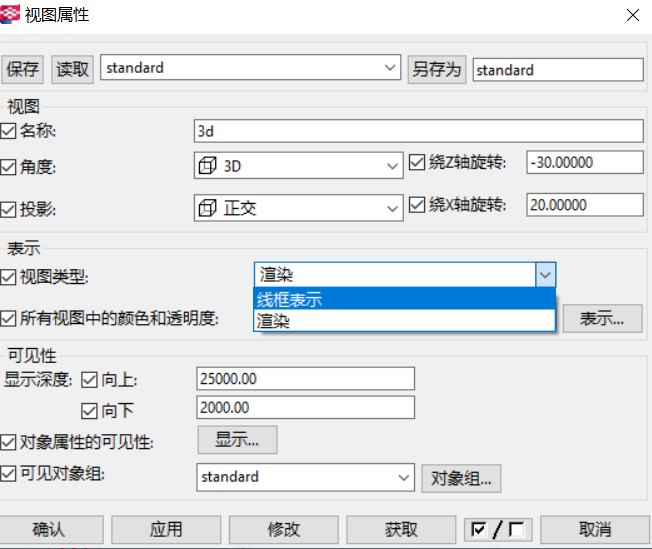Screen dimensions: 652x549
Task: Click the Tekla app icon in title bar
Action: pos(11,14)
